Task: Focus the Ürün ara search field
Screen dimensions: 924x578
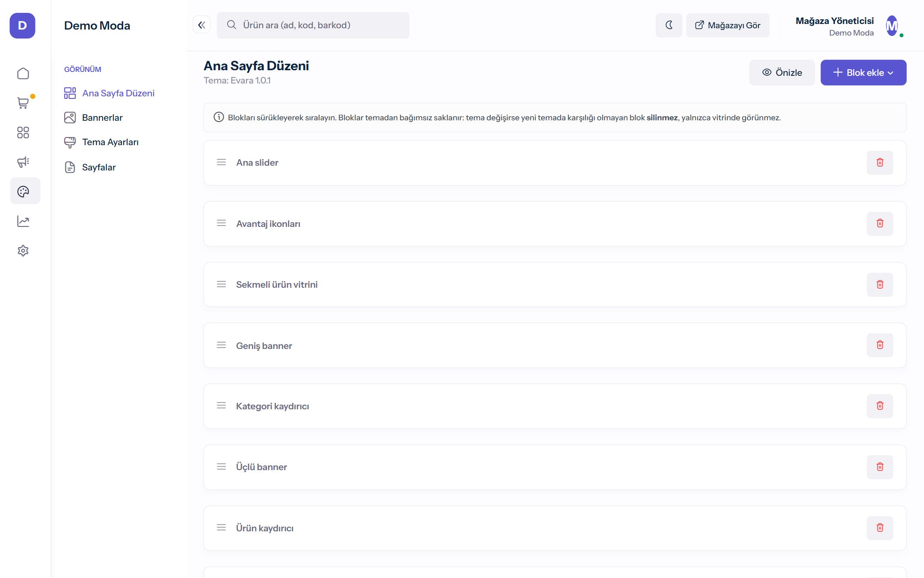Action: pos(313,25)
